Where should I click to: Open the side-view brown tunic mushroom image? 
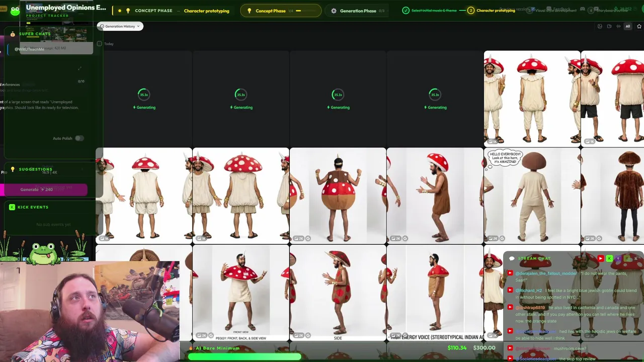[x=435, y=196]
